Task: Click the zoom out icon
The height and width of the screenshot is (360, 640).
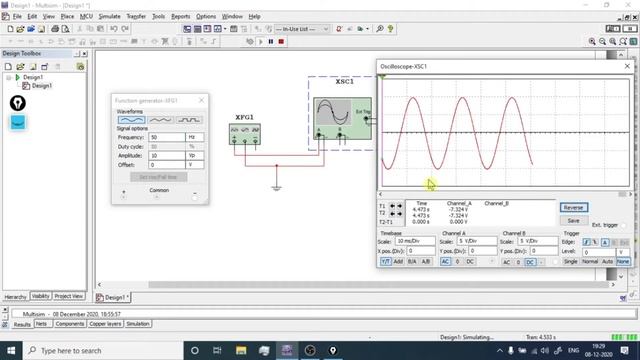Action: pos(602,42)
